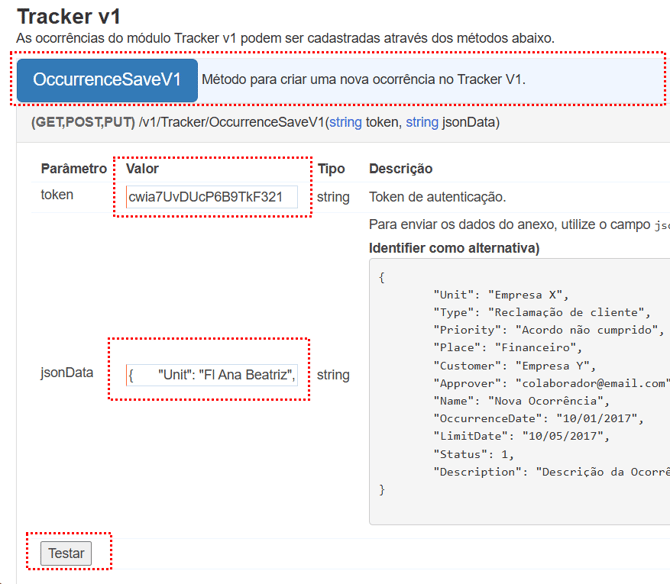The width and height of the screenshot is (670, 584).
Task: Click the Parâmetro column header
Action: [x=73, y=169]
